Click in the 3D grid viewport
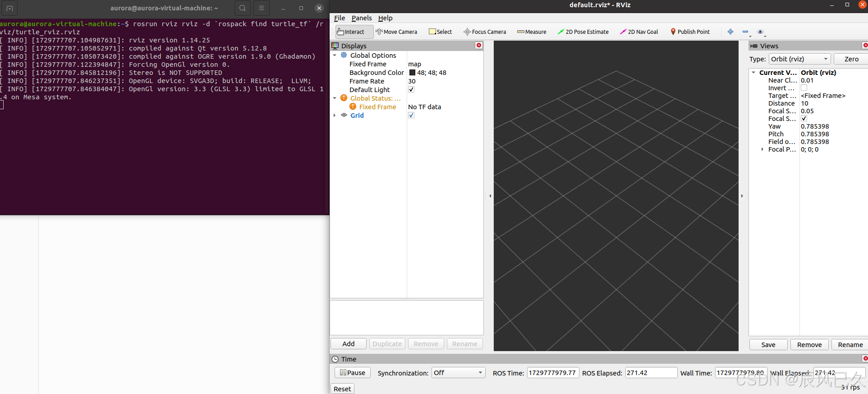 click(x=616, y=196)
